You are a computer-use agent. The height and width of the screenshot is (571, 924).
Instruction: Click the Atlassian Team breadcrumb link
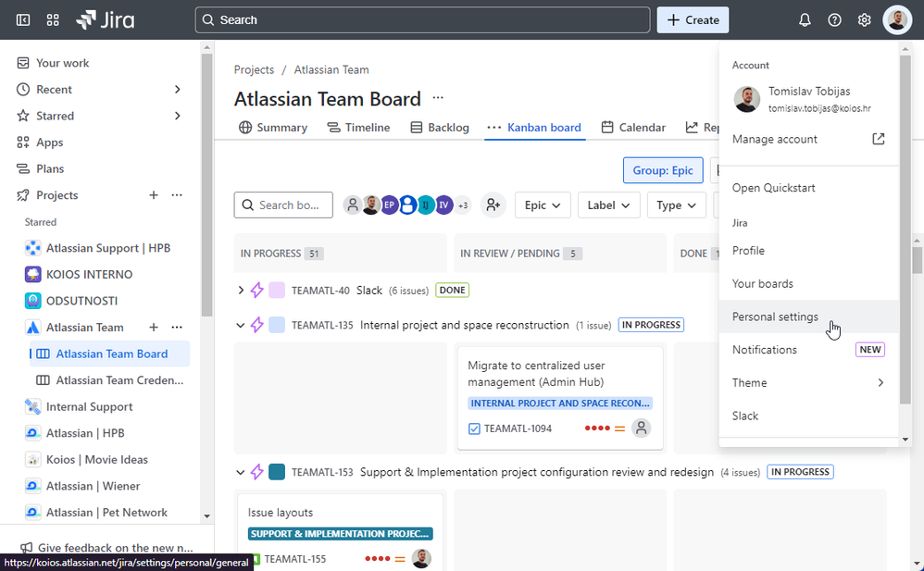tap(331, 69)
